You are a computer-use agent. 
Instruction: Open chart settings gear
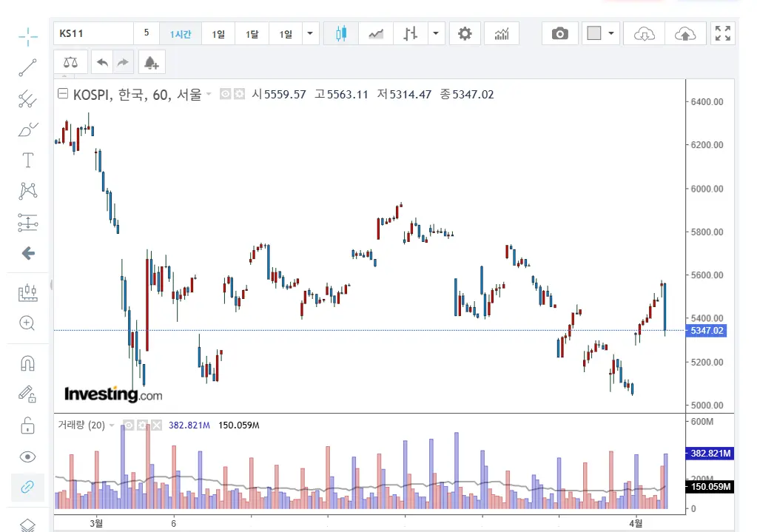[x=465, y=33]
